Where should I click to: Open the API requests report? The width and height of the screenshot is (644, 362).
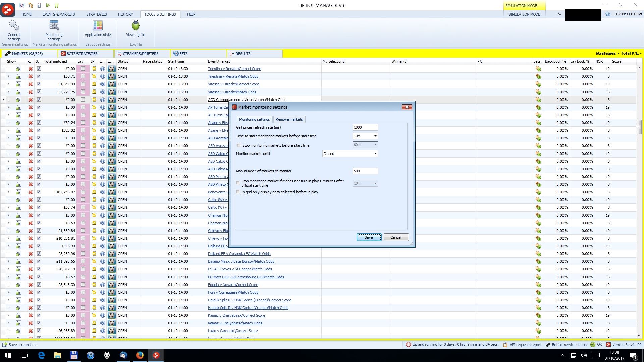tap(522, 345)
